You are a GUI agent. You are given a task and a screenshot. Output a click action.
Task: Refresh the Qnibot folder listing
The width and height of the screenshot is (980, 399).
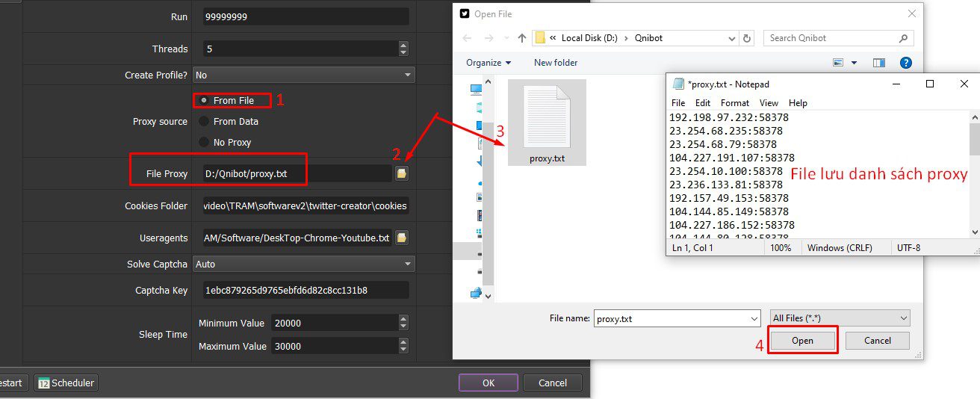click(748, 38)
